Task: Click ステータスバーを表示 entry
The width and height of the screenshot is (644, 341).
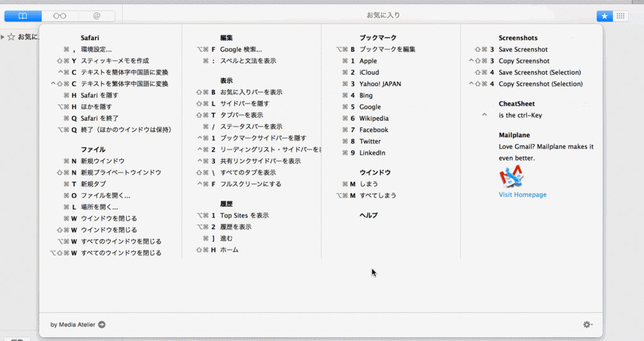Action: (x=251, y=126)
